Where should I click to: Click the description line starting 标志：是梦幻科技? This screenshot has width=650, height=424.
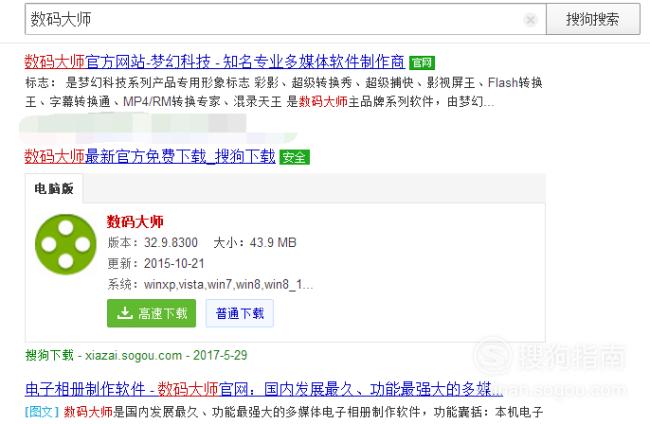[x=284, y=83]
